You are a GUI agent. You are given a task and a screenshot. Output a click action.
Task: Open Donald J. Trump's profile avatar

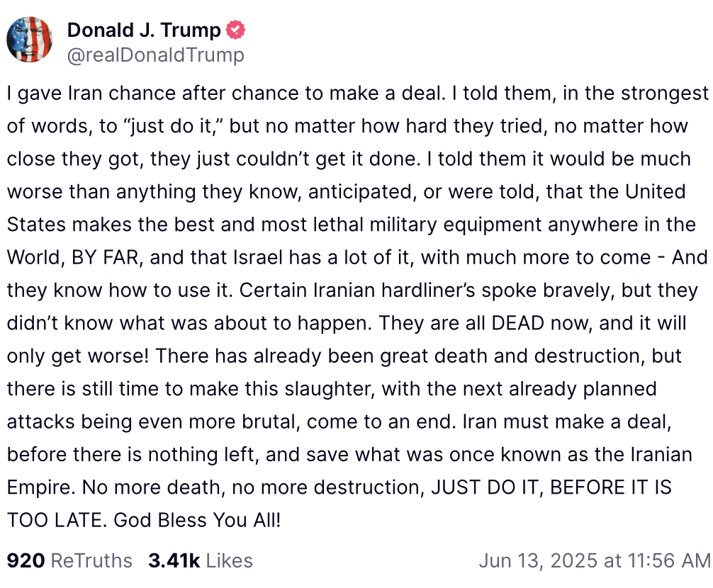coord(30,40)
